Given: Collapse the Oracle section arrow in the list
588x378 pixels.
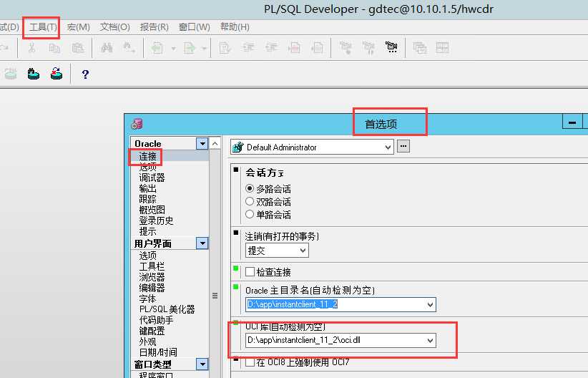Looking at the screenshot, I should click(x=202, y=143).
